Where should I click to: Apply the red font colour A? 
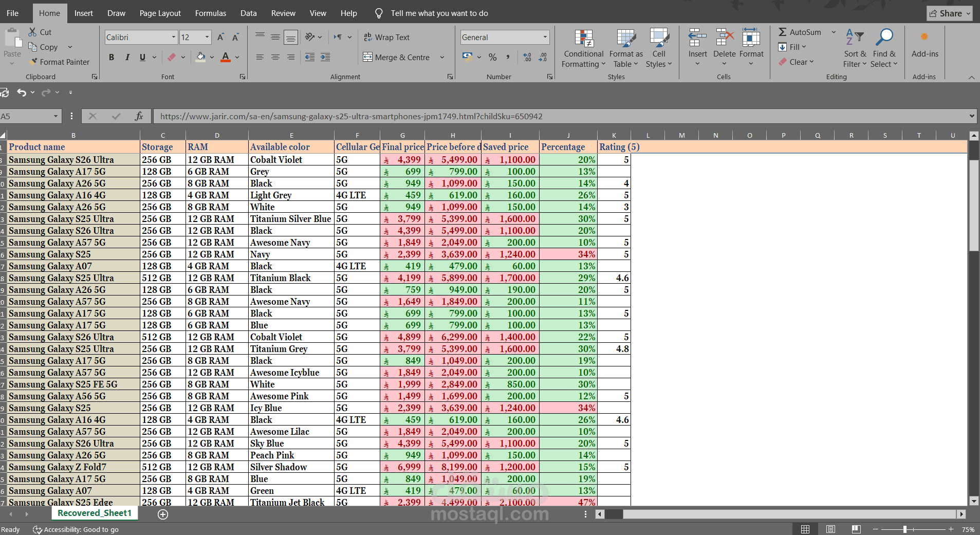click(226, 57)
